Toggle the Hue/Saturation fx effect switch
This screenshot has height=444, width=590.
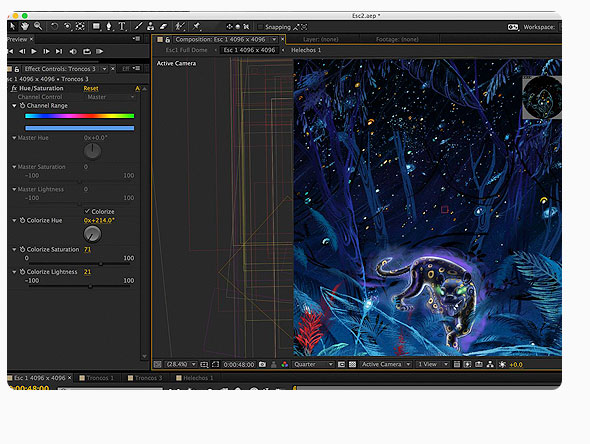pyautogui.click(x=14, y=88)
